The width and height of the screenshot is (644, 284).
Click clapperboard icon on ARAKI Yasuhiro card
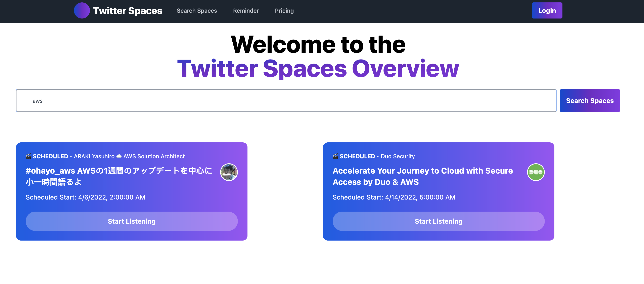point(29,156)
